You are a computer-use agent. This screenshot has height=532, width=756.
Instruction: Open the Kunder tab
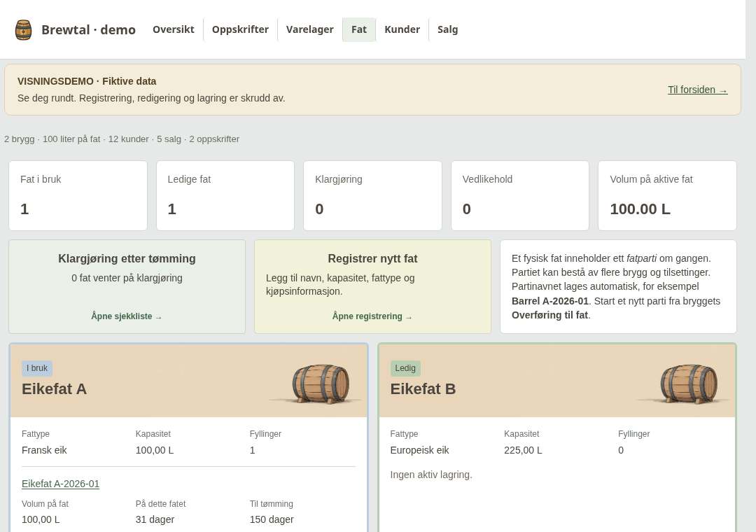coord(402,29)
